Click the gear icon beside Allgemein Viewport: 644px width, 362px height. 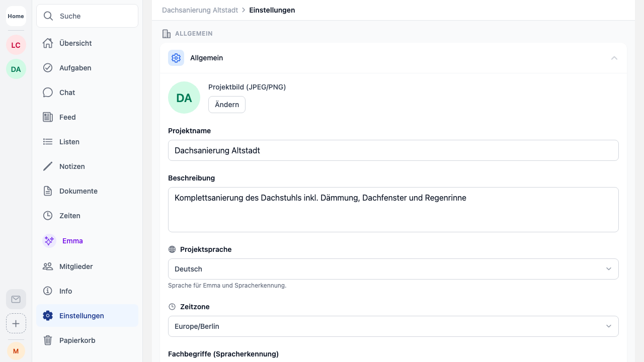click(176, 58)
